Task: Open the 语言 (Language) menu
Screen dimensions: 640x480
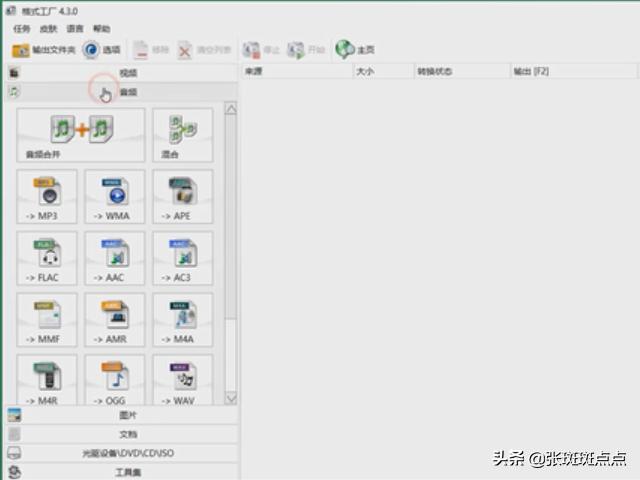Action: coord(75,29)
